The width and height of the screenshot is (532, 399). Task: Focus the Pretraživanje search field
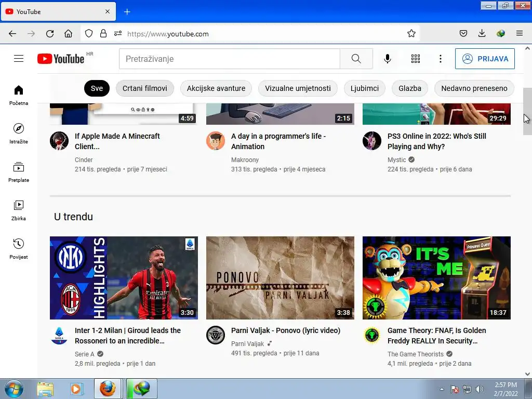click(229, 59)
